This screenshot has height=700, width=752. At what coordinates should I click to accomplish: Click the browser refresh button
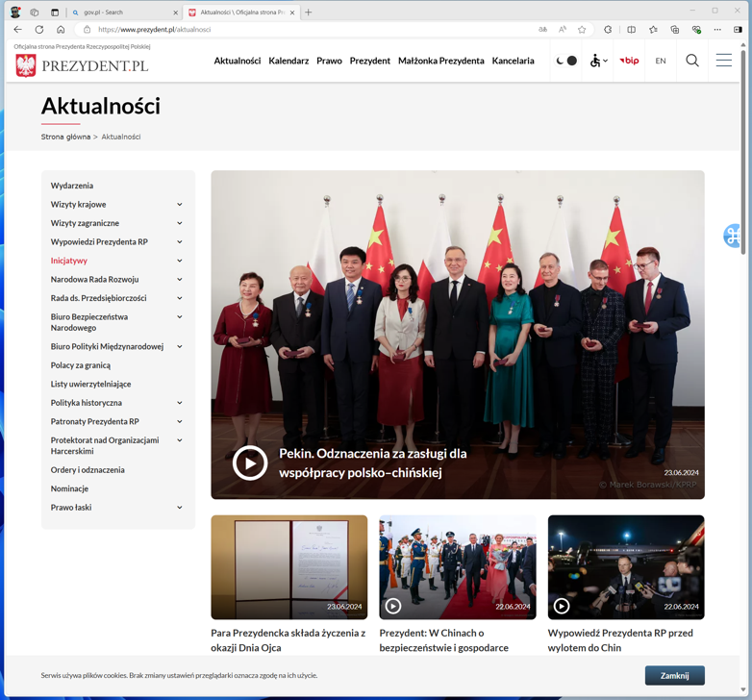click(x=39, y=30)
